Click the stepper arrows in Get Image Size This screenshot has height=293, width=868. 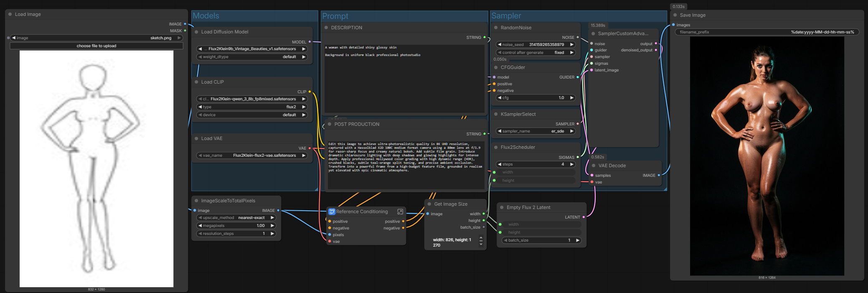coord(481,241)
